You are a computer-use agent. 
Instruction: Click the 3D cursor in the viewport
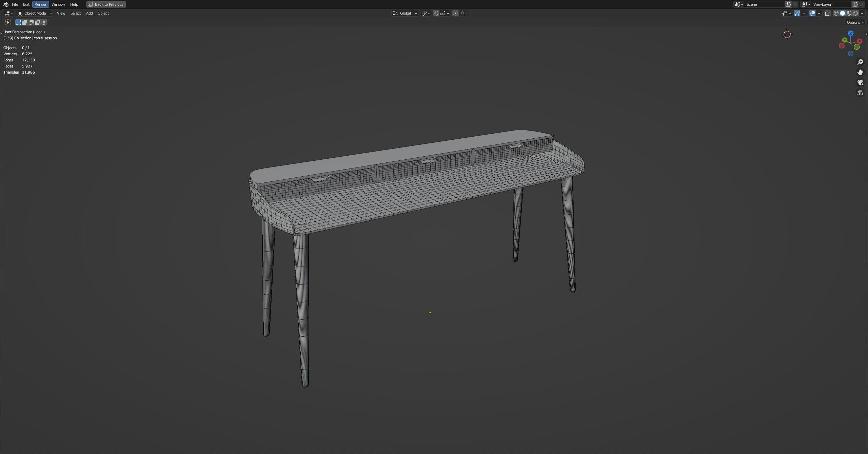(x=787, y=34)
